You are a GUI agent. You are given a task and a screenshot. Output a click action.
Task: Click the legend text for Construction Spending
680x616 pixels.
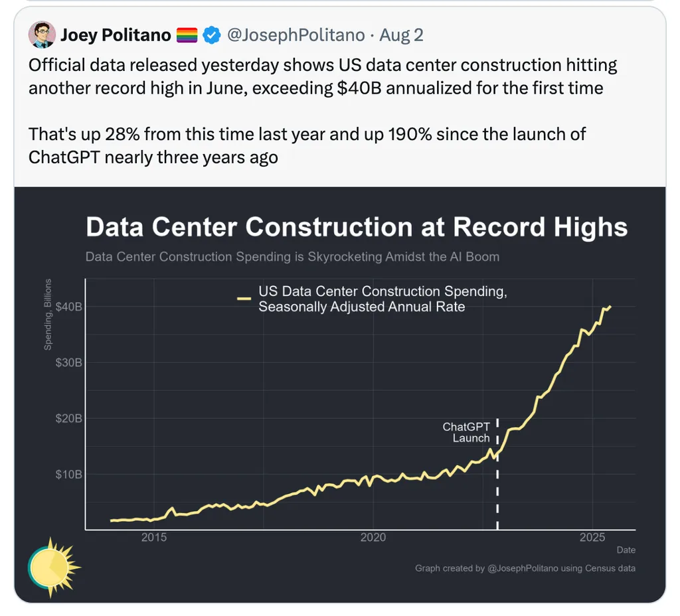coord(382,299)
